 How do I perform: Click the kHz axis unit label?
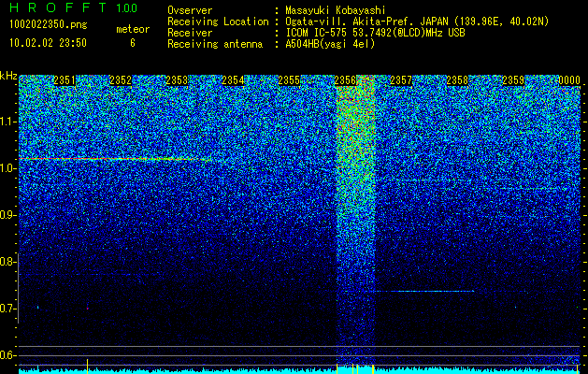tap(8, 76)
